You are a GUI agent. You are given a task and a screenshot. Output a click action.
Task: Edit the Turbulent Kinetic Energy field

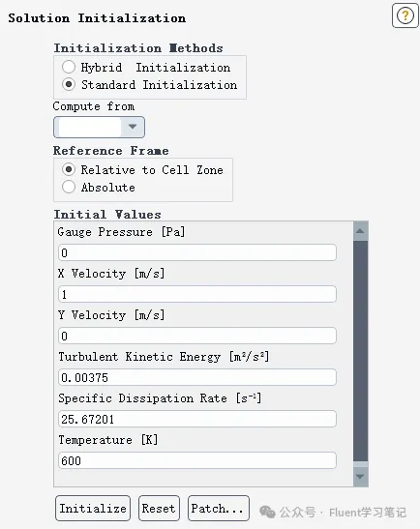point(197,377)
